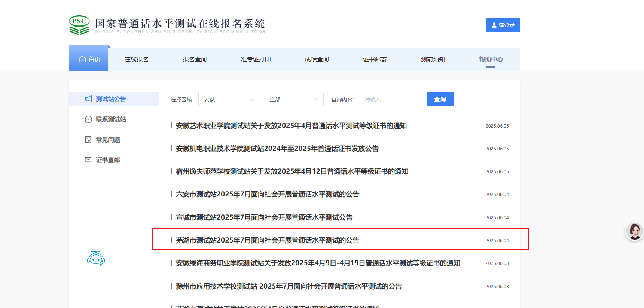Click the 2025.06.04 date of 六安市测试站 notice

click(497, 195)
